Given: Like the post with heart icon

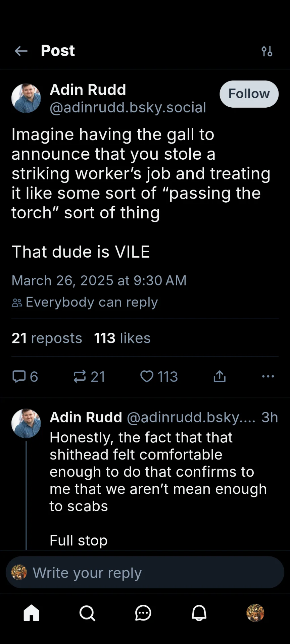Looking at the screenshot, I should (147, 376).
